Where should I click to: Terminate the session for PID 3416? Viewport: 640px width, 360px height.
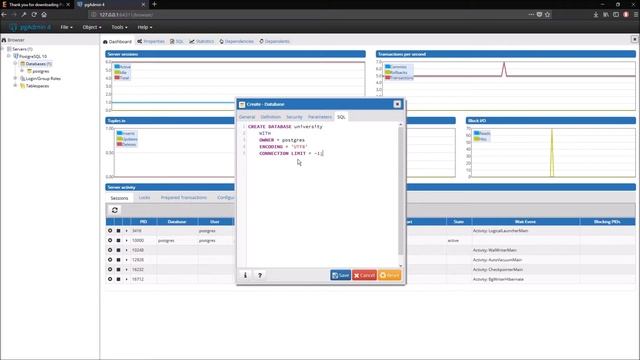[118, 231]
